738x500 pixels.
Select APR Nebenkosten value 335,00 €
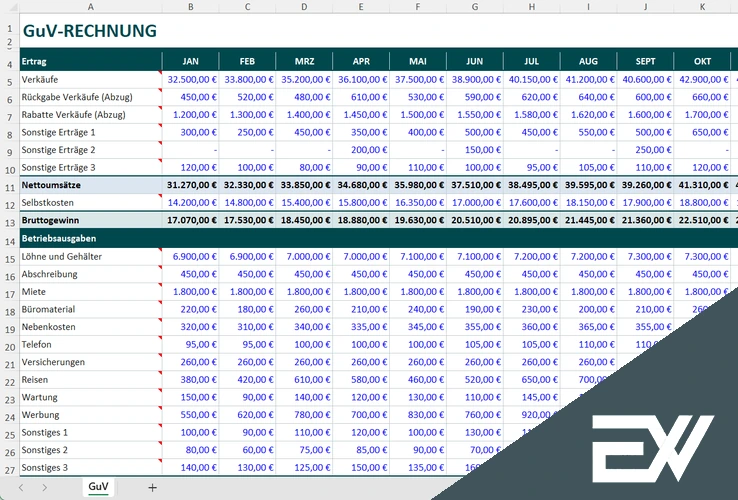pos(361,327)
